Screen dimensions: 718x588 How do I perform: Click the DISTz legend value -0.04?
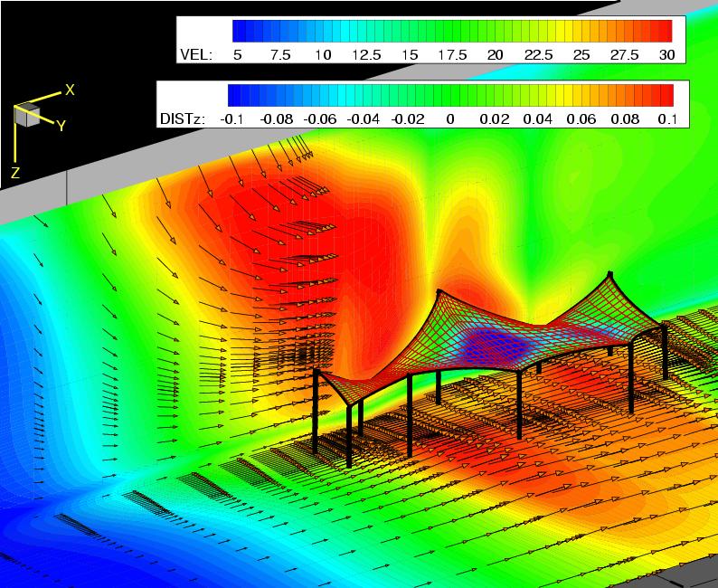pyautogui.click(x=364, y=119)
